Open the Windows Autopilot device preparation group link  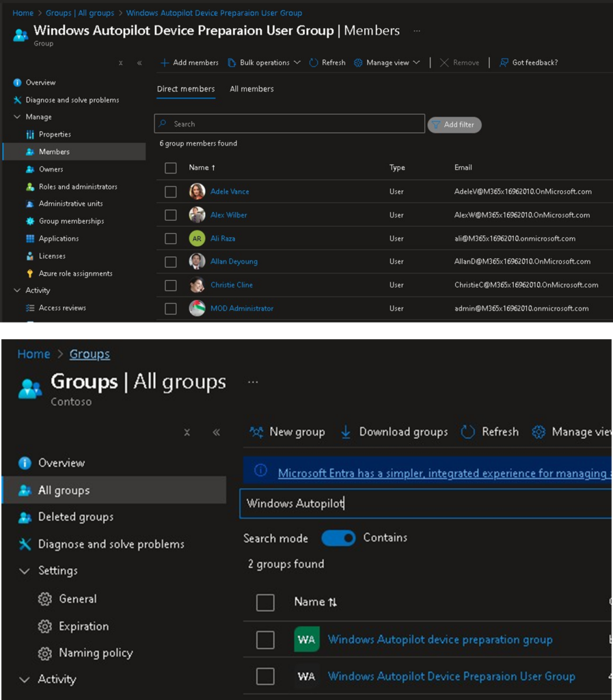tap(440, 640)
